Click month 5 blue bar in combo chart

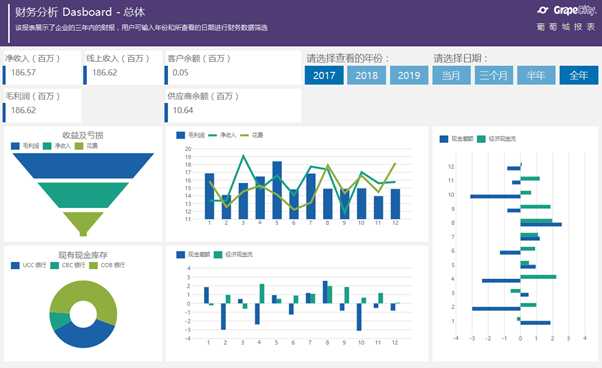click(277, 190)
